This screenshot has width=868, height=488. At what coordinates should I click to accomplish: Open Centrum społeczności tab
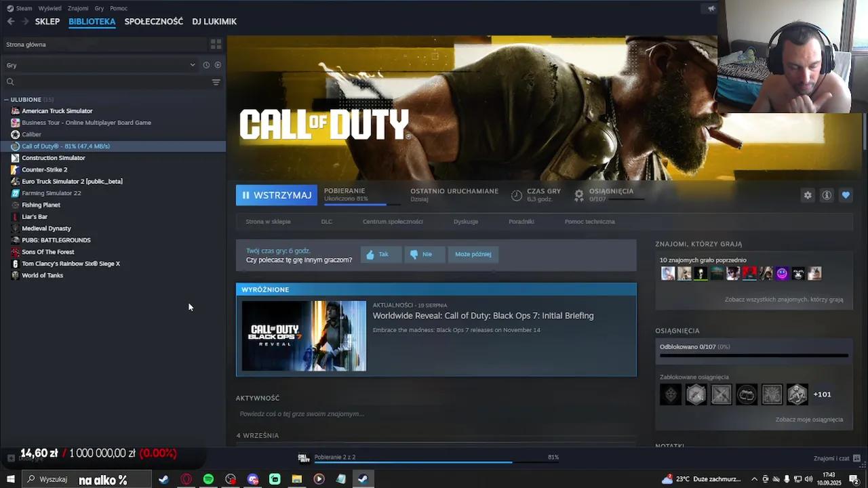393,222
